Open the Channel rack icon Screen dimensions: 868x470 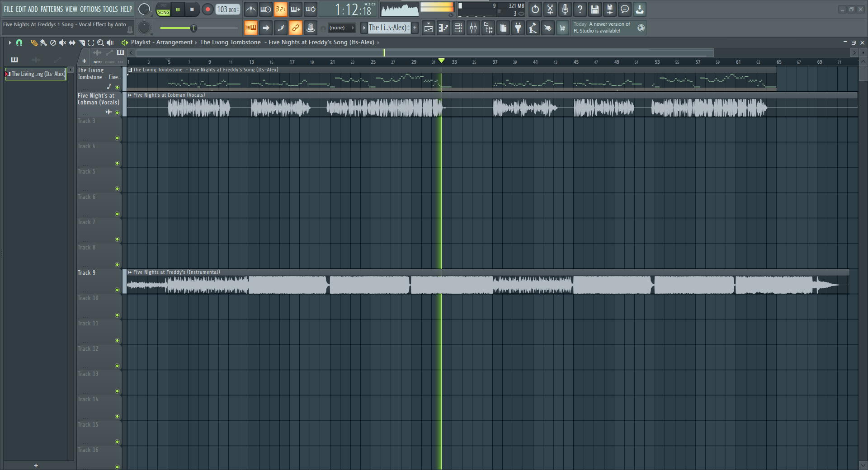(x=458, y=28)
